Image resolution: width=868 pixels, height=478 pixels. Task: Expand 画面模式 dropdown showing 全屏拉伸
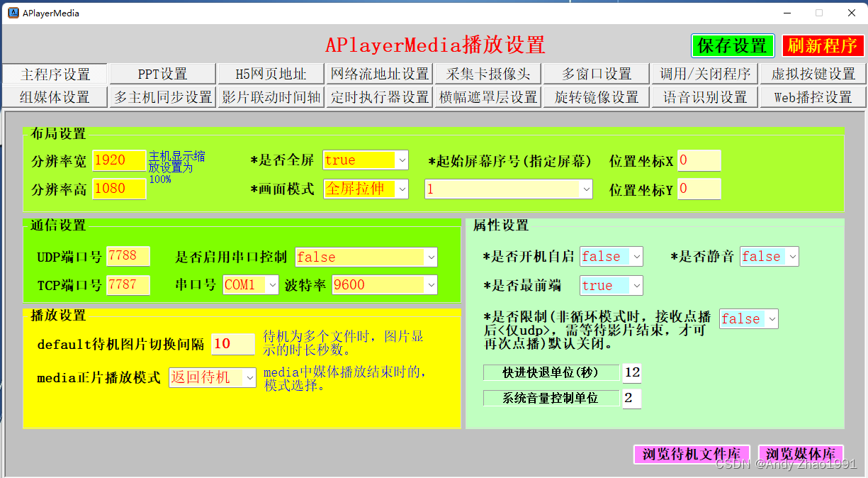click(x=366, y=189)
